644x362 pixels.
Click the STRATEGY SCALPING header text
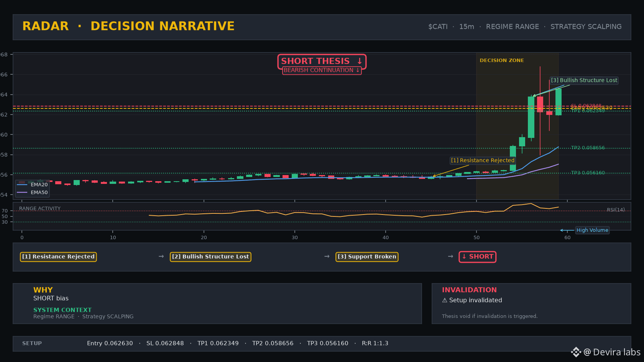click(x=586, y=27)
